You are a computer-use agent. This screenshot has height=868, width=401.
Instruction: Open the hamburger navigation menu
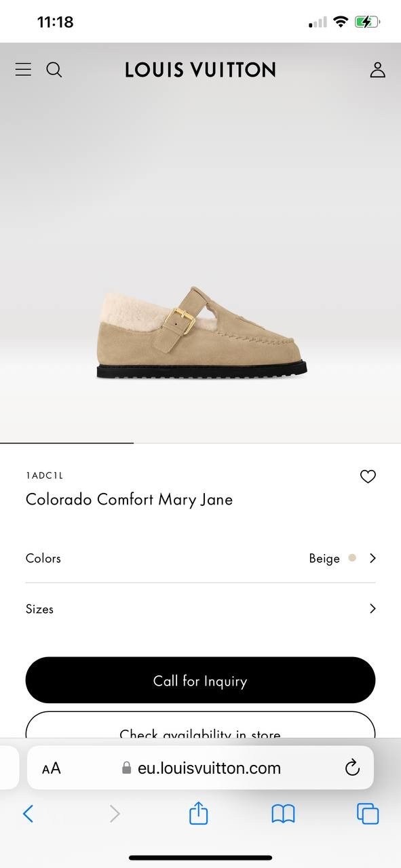click(22, 69)
